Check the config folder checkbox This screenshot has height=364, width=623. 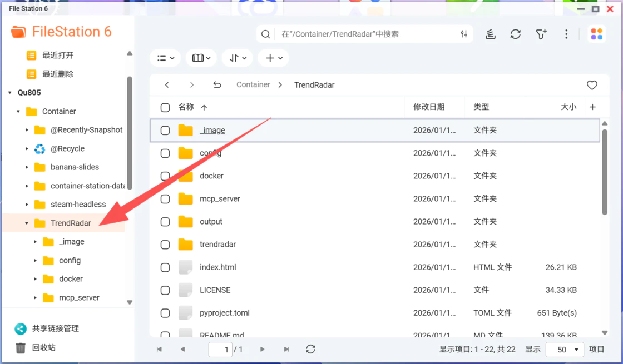(165, 153)
